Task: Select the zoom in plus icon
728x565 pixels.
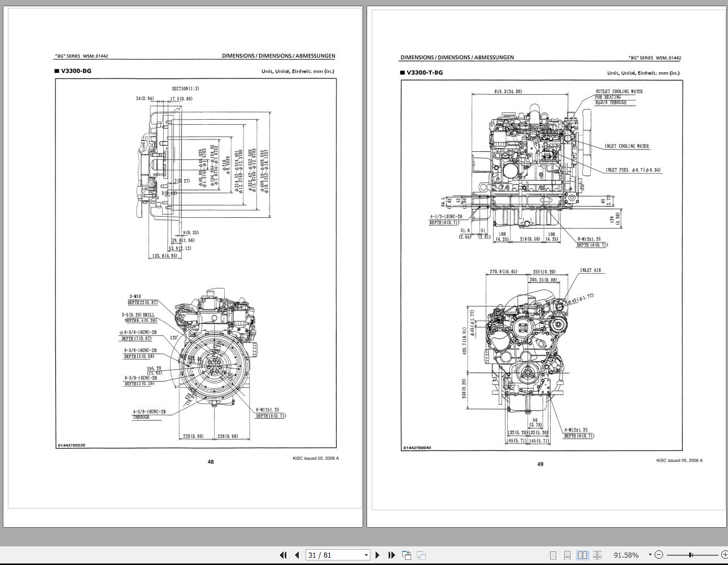Action: [725, 555]
